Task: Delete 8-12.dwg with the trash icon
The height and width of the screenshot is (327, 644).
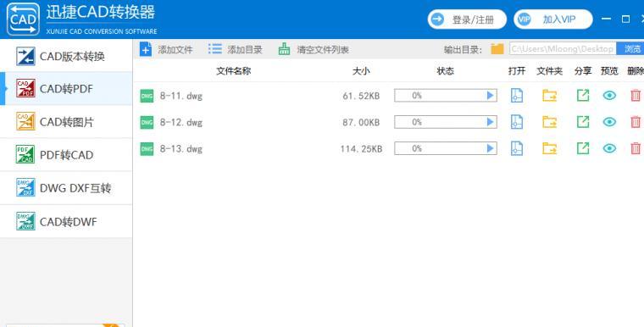Action: pyautogui.click(x=636, y=122)
